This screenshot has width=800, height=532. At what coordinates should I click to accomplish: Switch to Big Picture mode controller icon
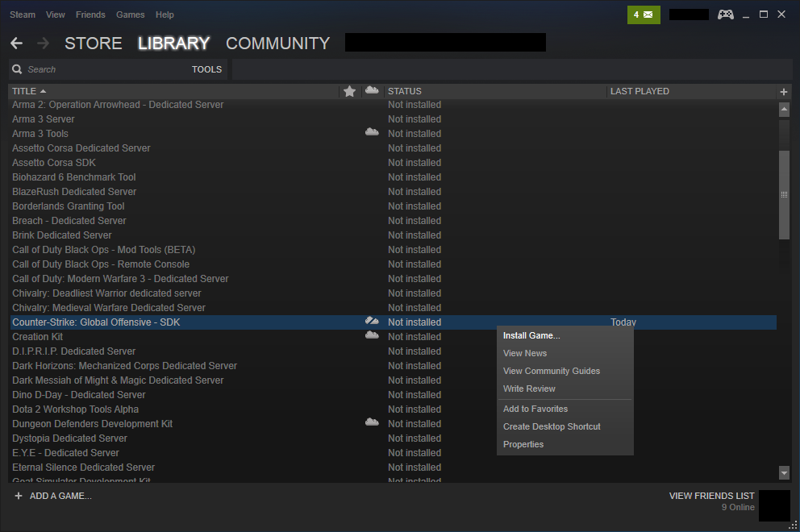point(726,15)
